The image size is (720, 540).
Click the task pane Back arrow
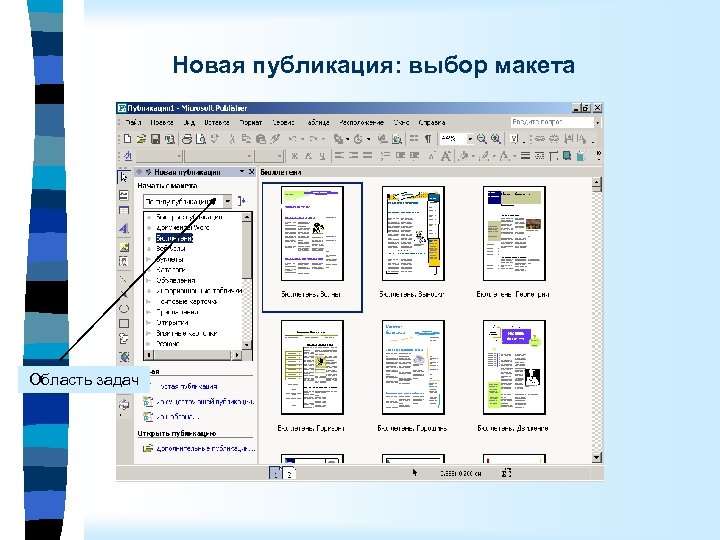(x=139, y=172)
